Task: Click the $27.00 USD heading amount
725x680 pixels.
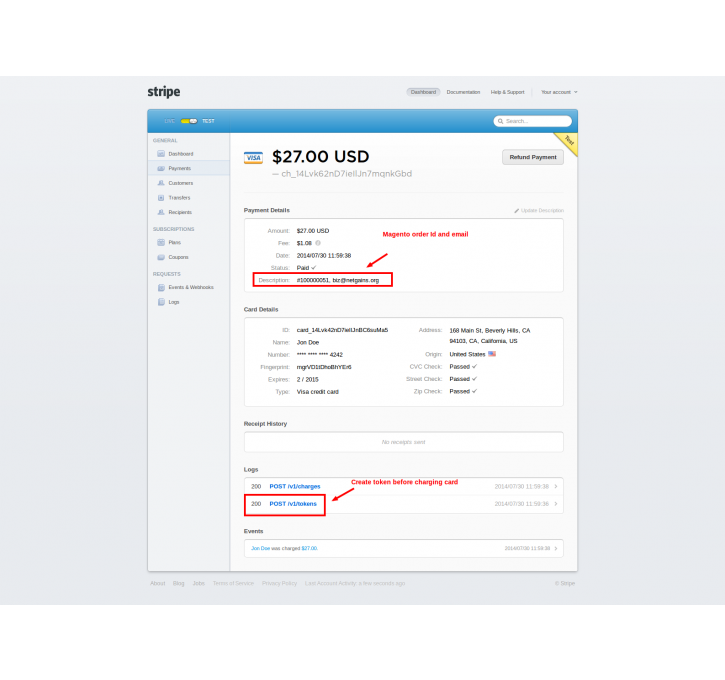Action: 320,157
